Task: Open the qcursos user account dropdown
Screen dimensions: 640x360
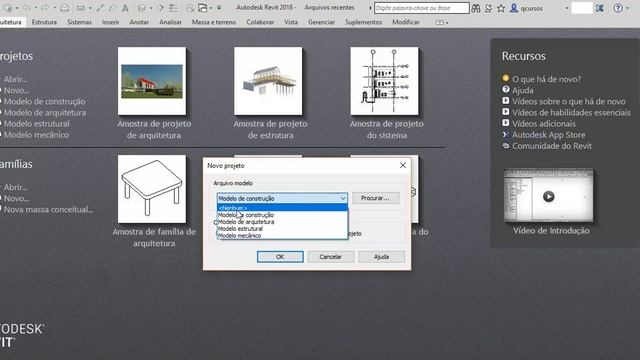Action: 567,8
